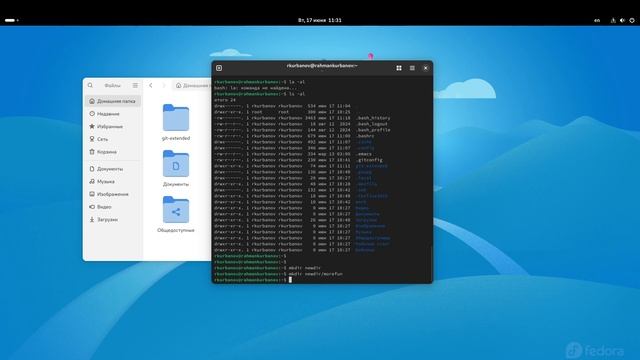Click the .gitconfig entry in terminal listing
This screenshot has height=360, width=640.
(369, 160)
